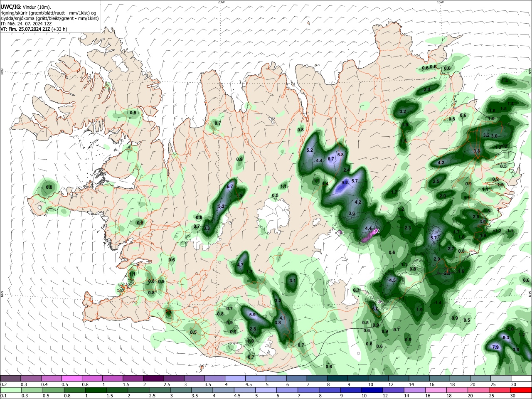532x399 pixels.
Task: Click the 6.3 precipitation value on map
Action: [506, 338]
